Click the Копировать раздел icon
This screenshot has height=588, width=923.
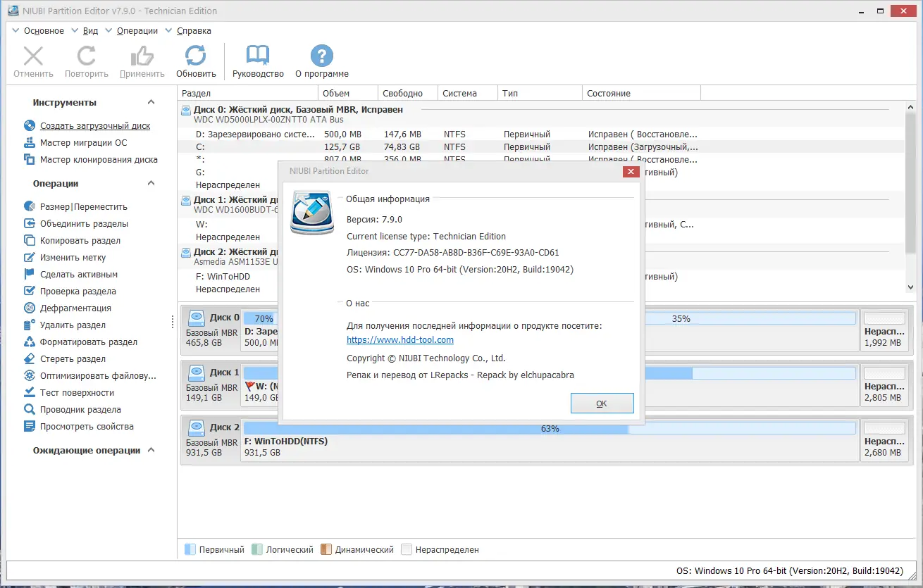[30, 241]
